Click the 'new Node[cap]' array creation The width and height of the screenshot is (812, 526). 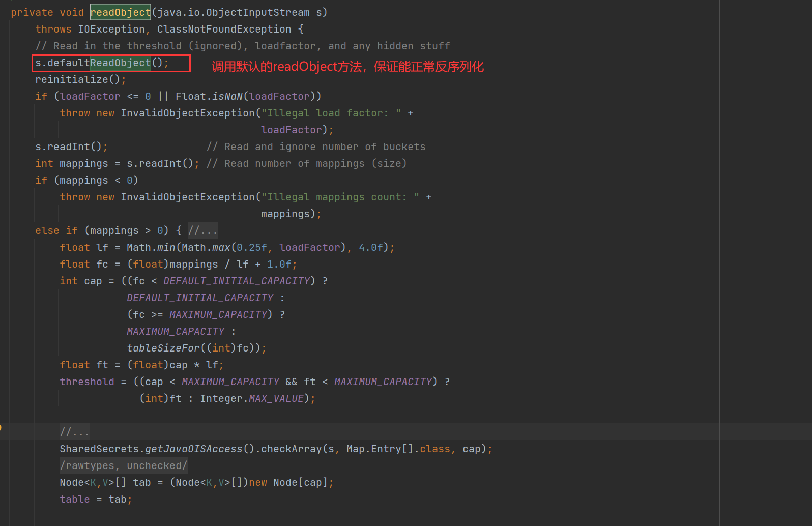pos(288,482)
